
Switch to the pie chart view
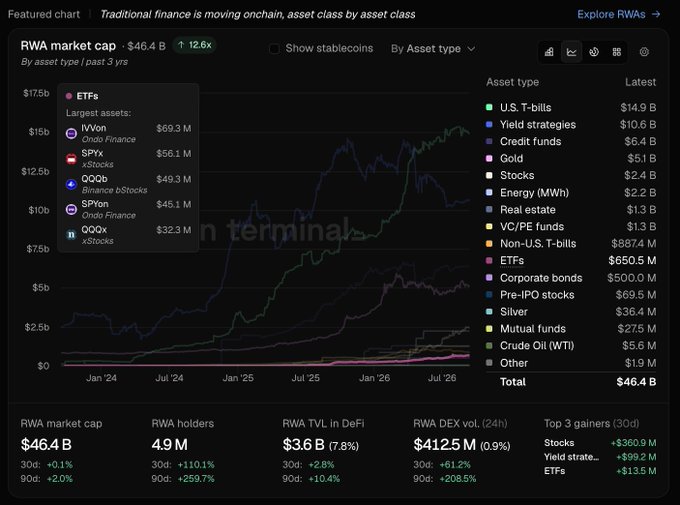[594, 52]
